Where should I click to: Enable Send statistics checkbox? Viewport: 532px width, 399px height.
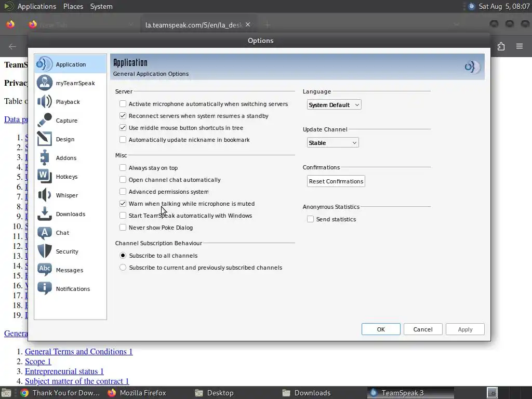click(311, 219)
